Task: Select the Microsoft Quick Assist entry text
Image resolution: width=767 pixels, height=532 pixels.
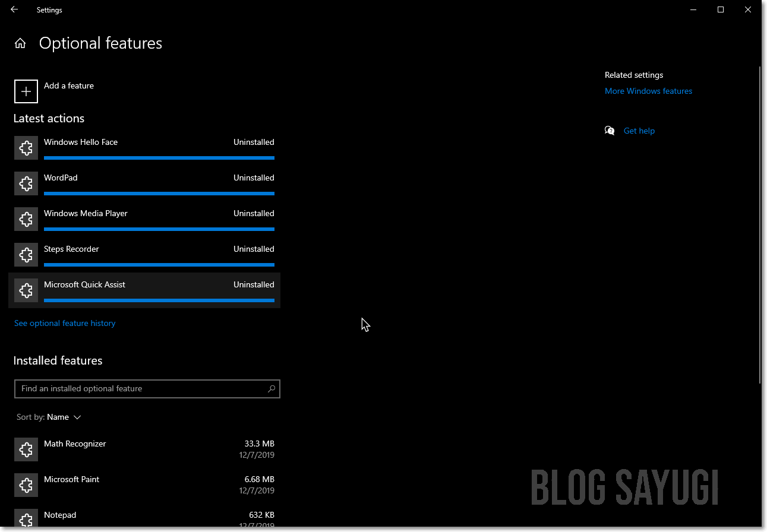Action: 84,284
